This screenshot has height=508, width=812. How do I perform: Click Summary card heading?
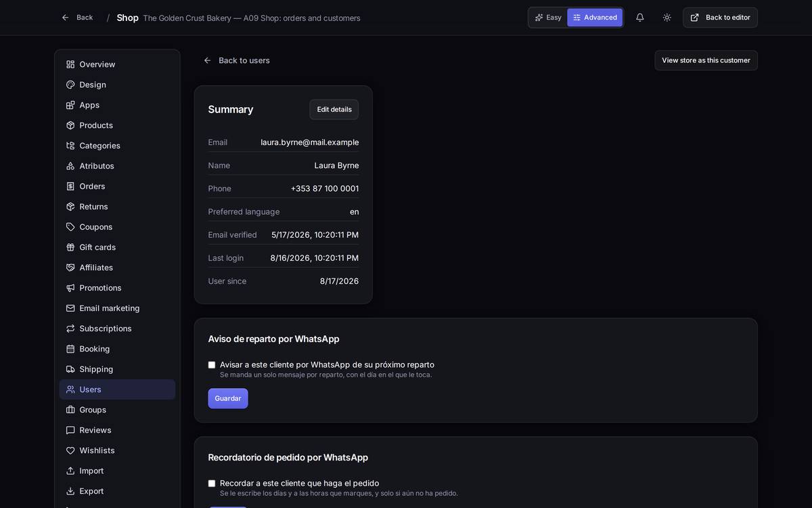click(x=231, y=110)
